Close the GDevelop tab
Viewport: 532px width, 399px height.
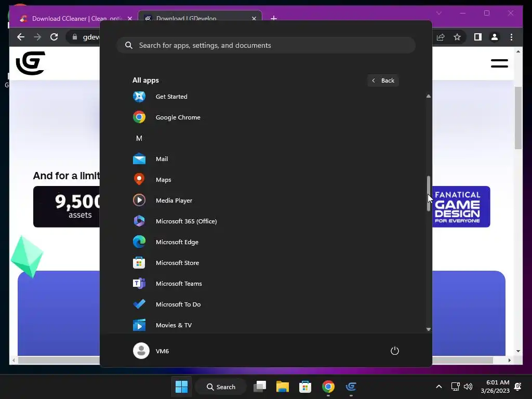pyautogui.click(x=254, y=19)
